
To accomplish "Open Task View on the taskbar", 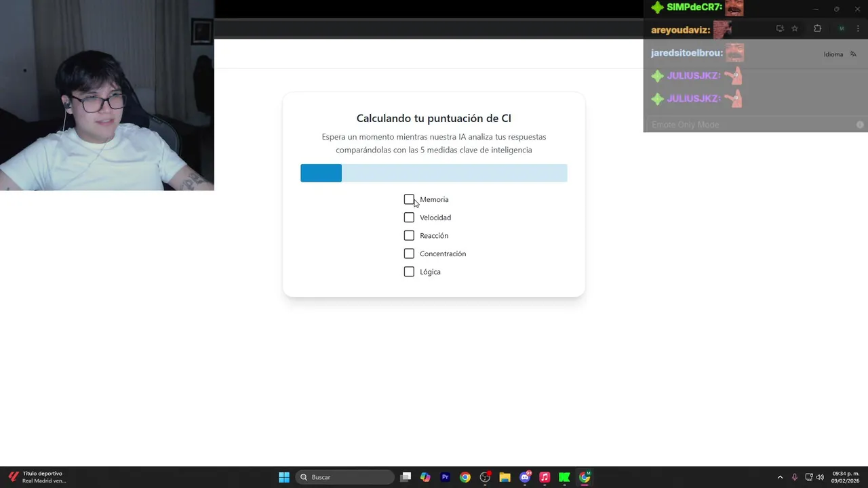I will coord(406,477).
